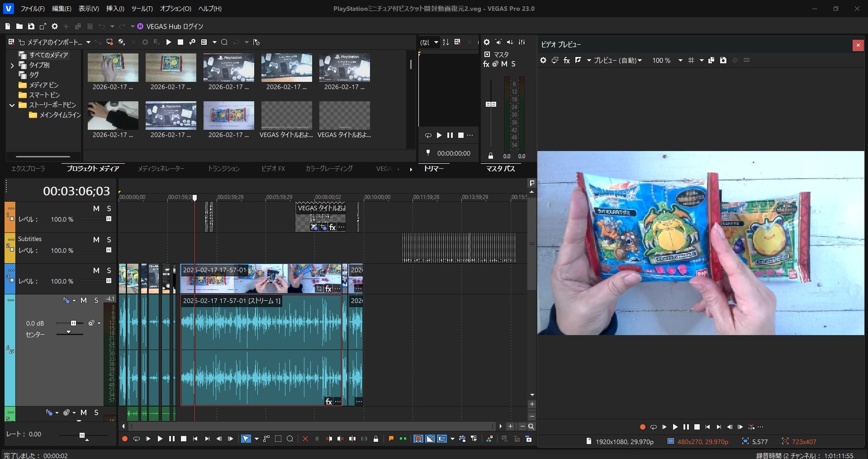Image resolution: width=868 pixels, height=459 pixels.
Task: Solo the Subtitles track
Action: (109, 240)
